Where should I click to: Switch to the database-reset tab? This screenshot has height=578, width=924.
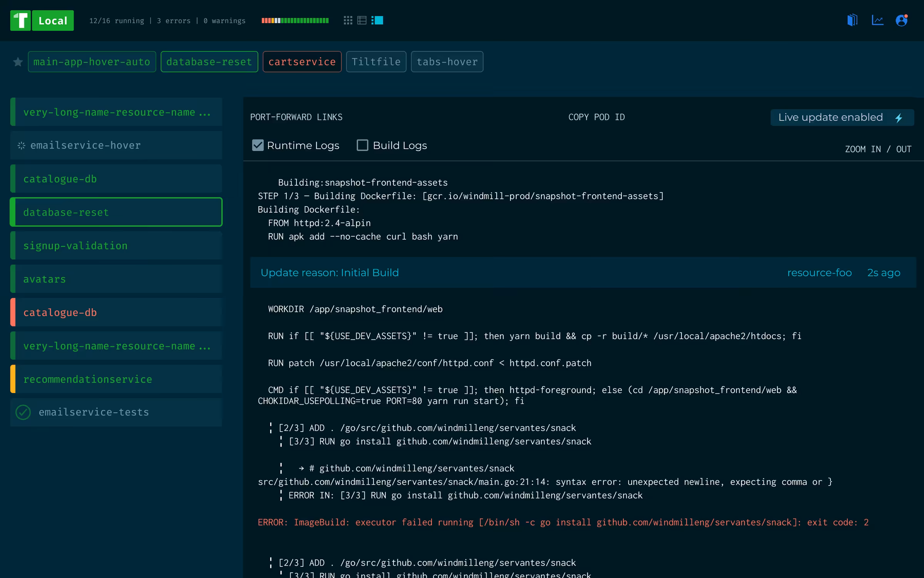(209, 62)
